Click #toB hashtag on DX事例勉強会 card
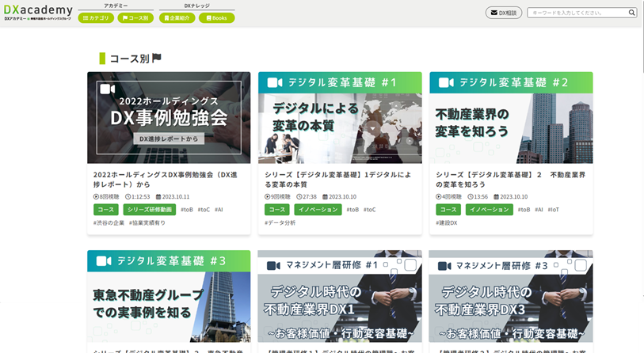Image resolution: width=644 pixels, height=353 pixels. 187,210
